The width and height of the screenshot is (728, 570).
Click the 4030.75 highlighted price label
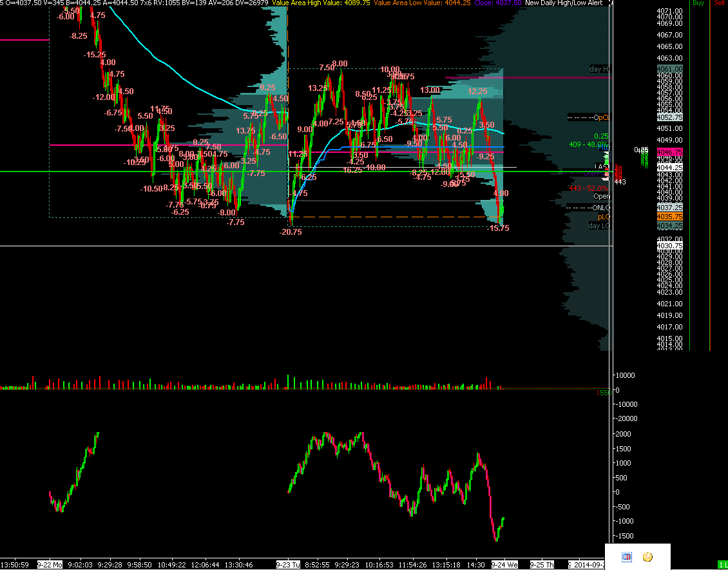(669, 246)
